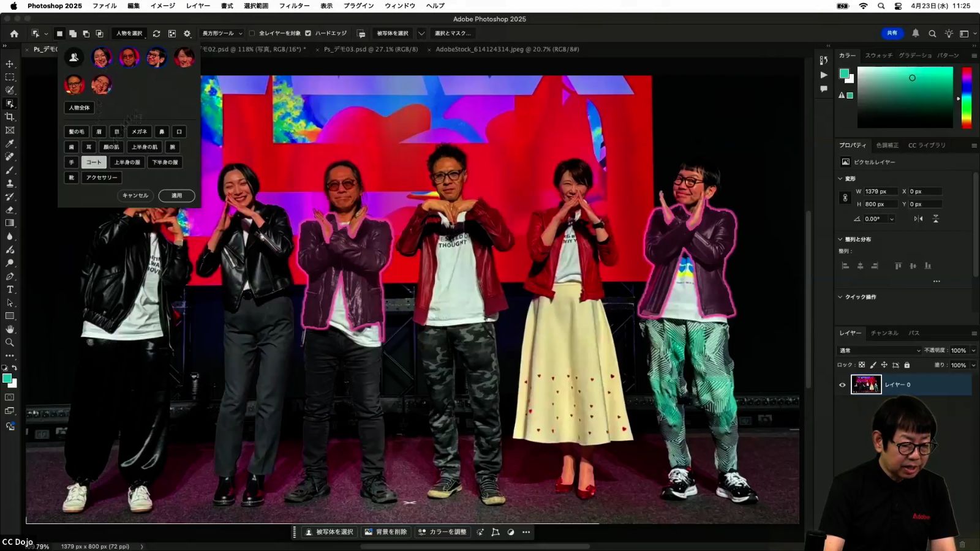Select the Spot Healing Brush tool
Screen dimensions: 980x551
click(x=10, y=157)
